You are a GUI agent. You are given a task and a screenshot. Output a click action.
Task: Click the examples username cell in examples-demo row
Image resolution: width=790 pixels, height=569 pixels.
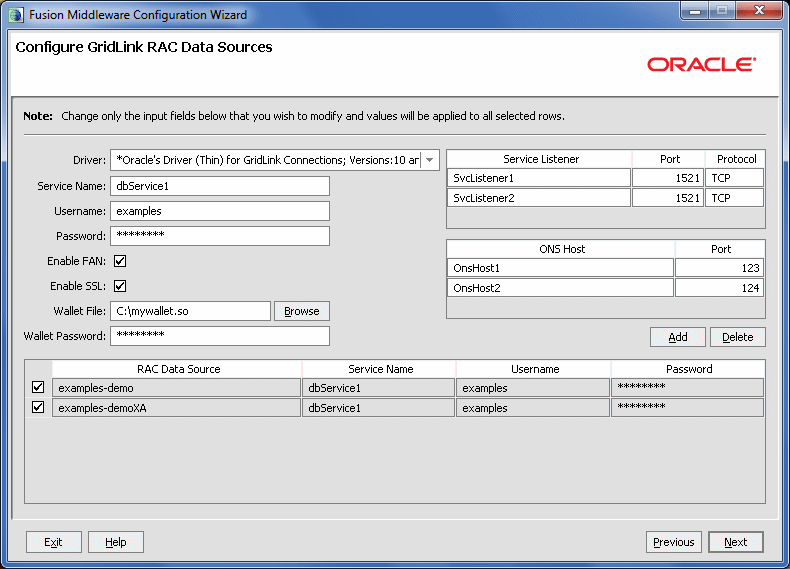pos(533,388)
